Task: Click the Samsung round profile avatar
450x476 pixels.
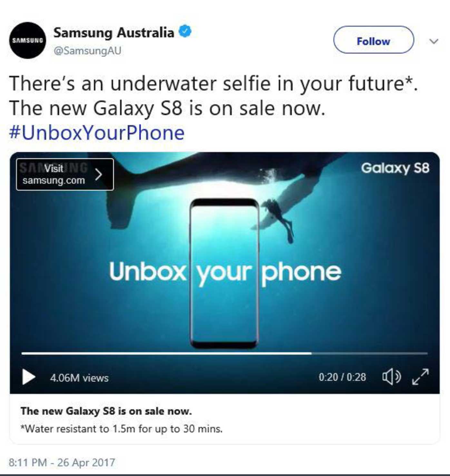Action: click(28, 40)
